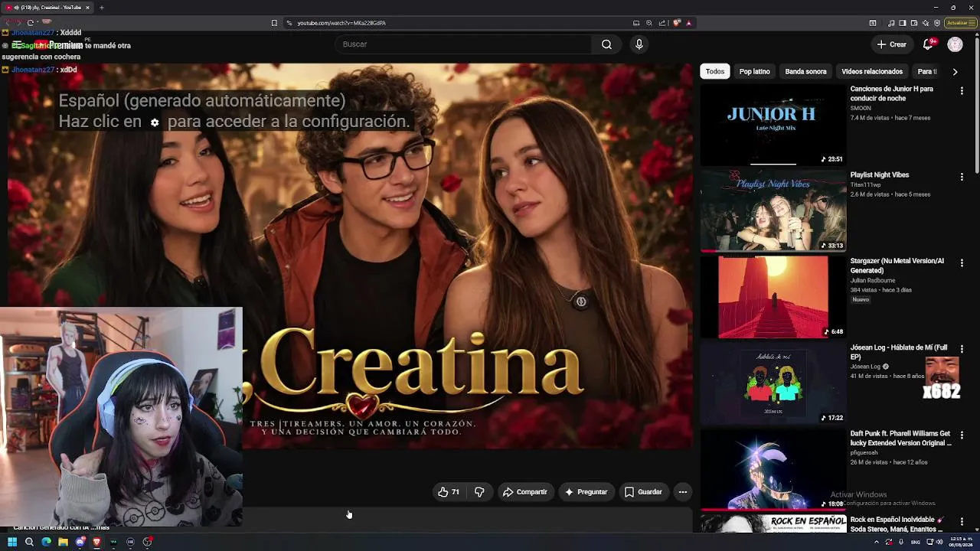Open the YouTube notifications bell
The image size is (980, 551).
click(928, 44)
